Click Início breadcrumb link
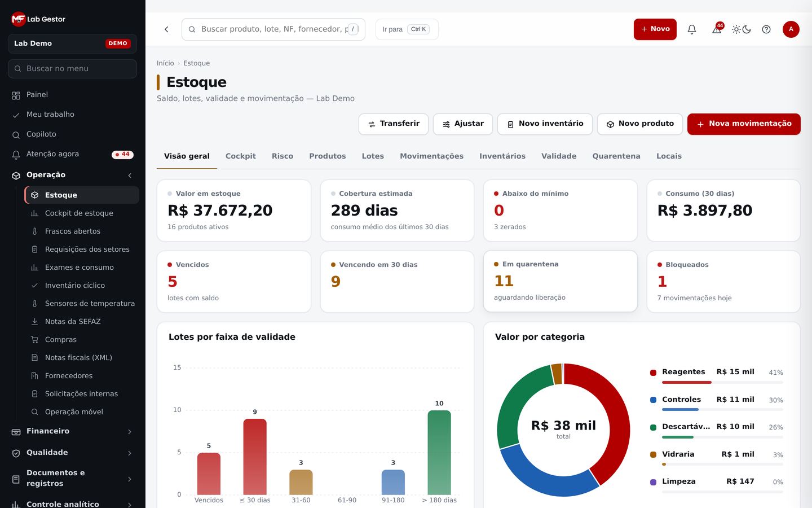 [x=165, y=63]
